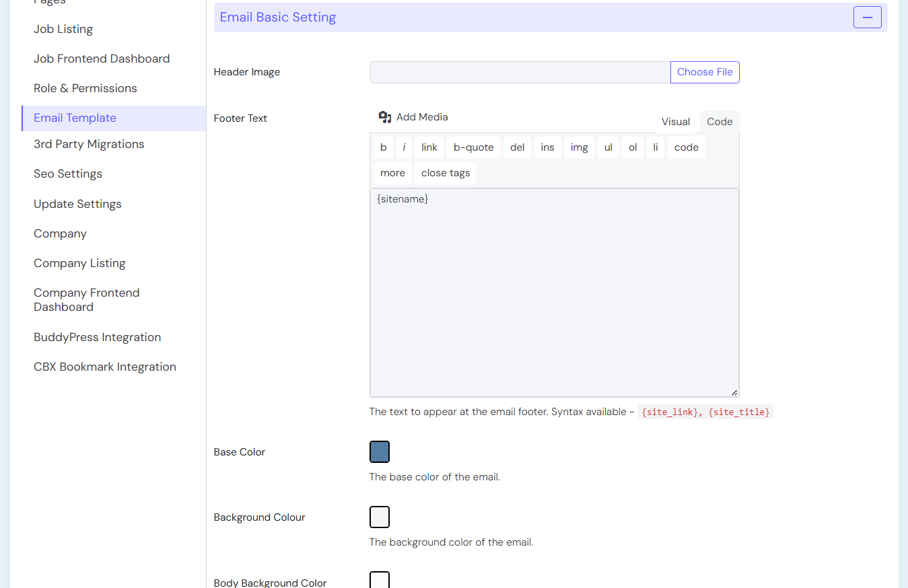Image resolution: width=908 pixels, height=588 pixels.
Task: Click the close tags button
Action: (445, 173)
